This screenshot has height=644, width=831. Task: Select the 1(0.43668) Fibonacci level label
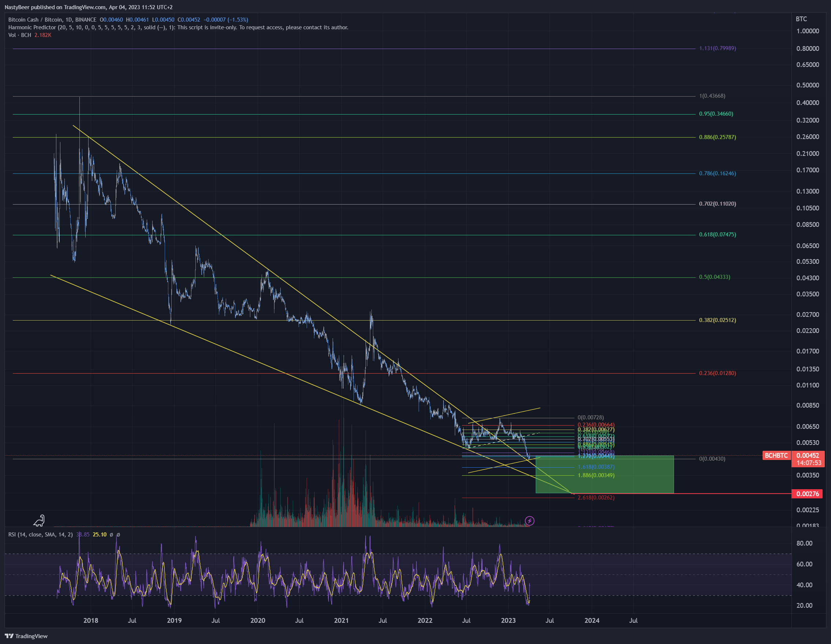[712, 96]
